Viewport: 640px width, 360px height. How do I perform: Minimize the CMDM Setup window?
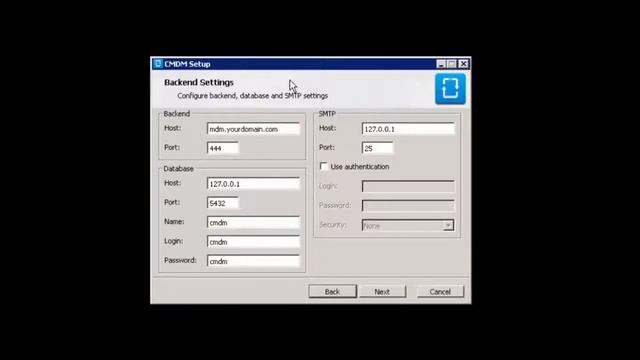pos(440,64)
